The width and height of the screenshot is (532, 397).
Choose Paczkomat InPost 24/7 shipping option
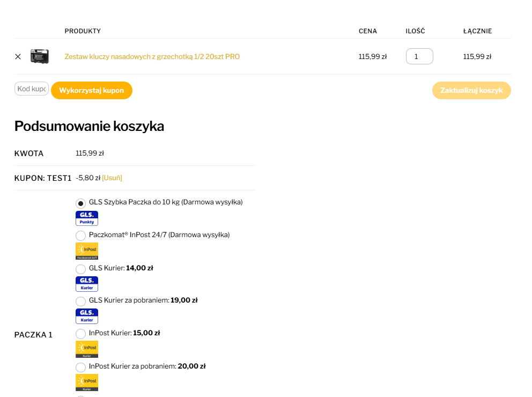pos(80,236)
